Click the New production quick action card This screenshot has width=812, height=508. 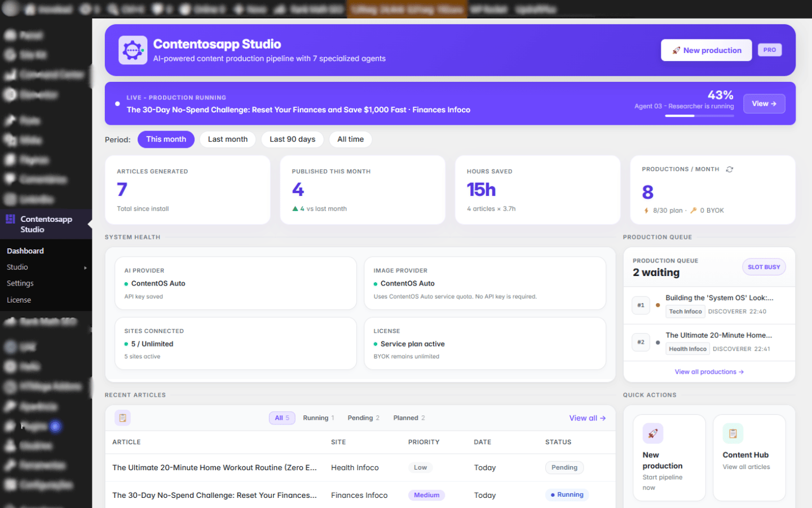(669, 458)
